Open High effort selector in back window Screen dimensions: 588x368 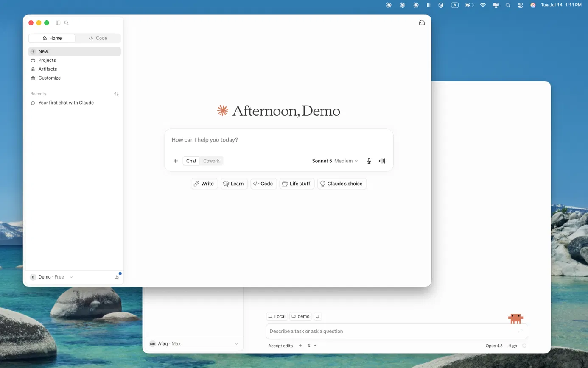click(x=512, y=346)
